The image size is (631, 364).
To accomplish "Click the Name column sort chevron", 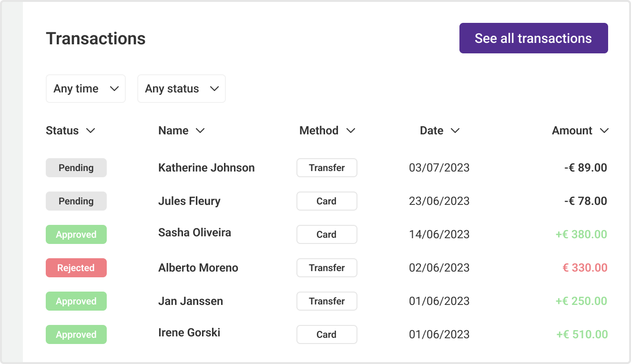I will tap(200, 131).
